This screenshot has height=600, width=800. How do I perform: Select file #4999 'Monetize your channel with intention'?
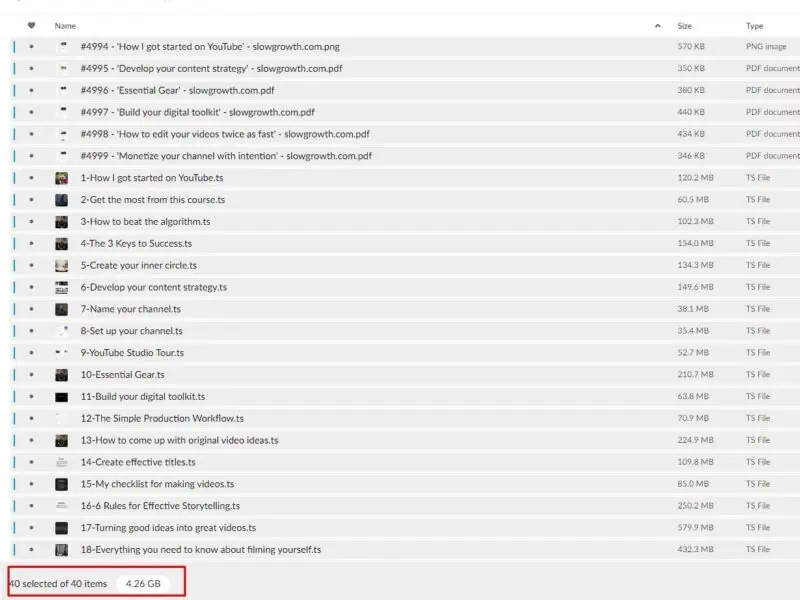(226, 156)
